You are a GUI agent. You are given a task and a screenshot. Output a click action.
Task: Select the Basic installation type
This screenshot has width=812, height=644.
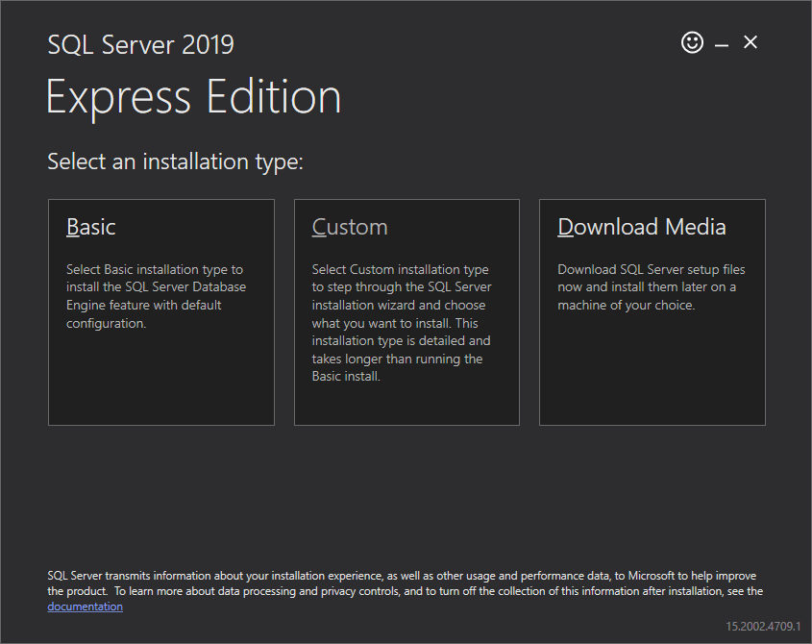tap(160, 312)
